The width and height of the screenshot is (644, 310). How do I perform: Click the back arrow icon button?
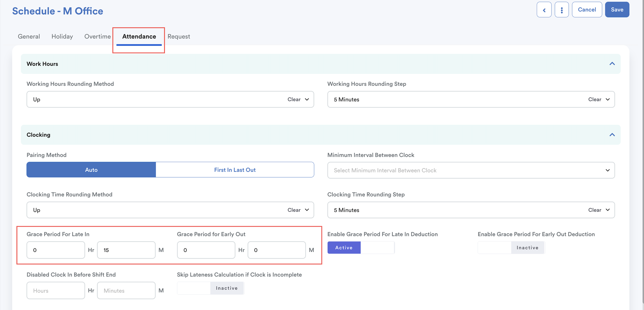click(x=544, y=10)
